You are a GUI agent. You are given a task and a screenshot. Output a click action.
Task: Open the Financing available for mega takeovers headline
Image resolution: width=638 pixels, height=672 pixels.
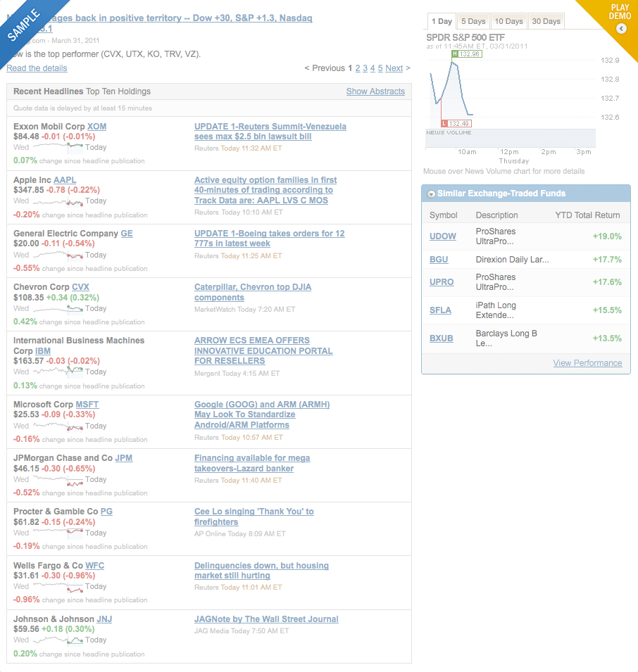click(x=252, y=463)
